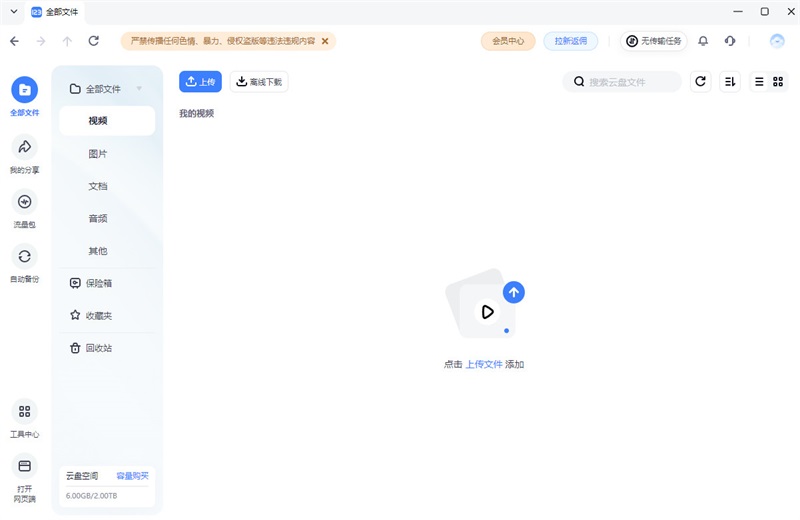This screenshot has height=520, width=800.
Task: Open the customer service headset icon
Action: pos(730,41)
